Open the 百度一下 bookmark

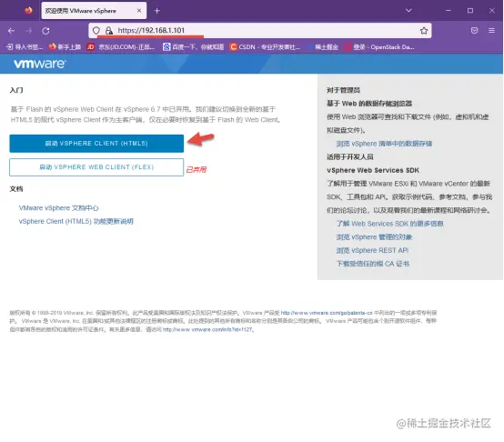pyautogui.click(x=193, y=47)
